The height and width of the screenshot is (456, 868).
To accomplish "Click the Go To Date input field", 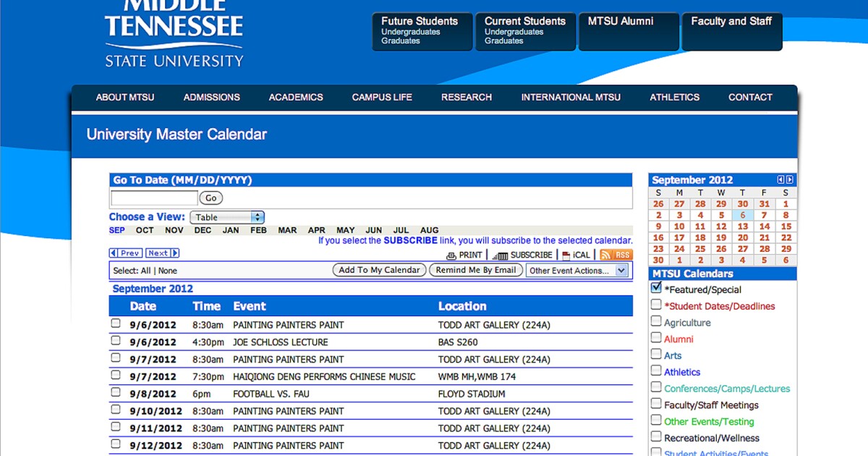I will 154,198.
